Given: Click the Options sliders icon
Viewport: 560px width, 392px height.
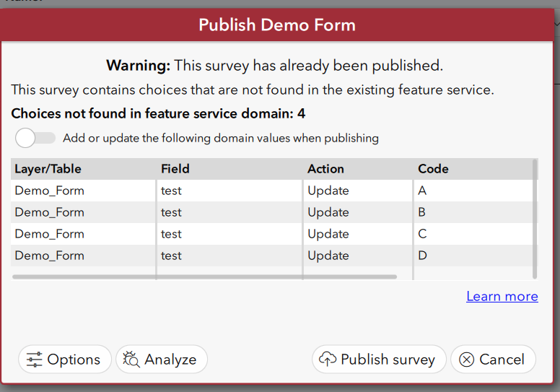Looking at the screenshot, I should [x=35, y=360].
